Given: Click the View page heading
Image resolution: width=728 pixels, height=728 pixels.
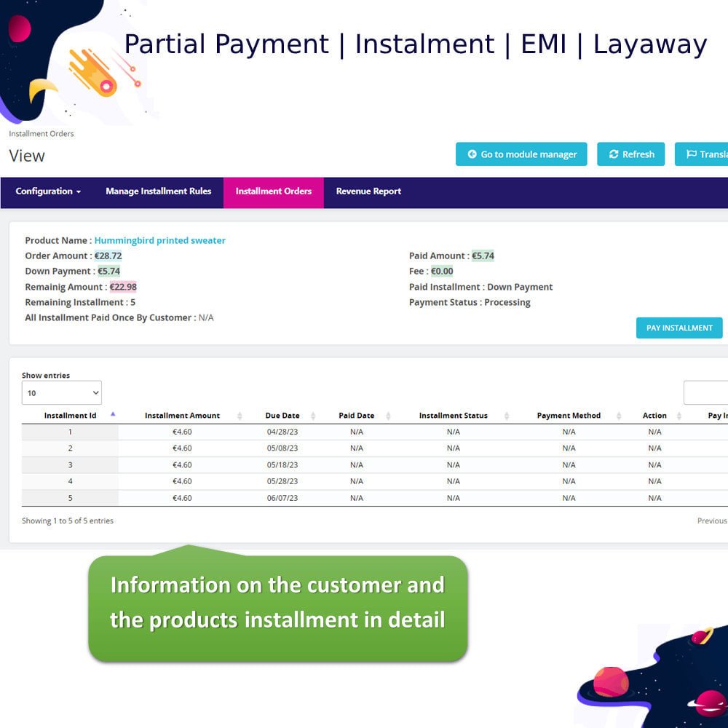Looking at the screenshot, I should (x=27, y=156).
